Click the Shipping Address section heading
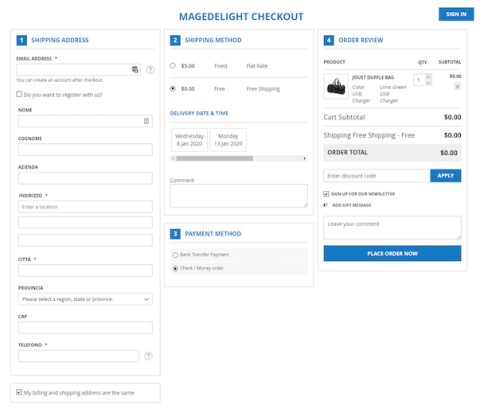Image resolution: width=480 pixels, height=409 pixels. click(x=60, y=40)
